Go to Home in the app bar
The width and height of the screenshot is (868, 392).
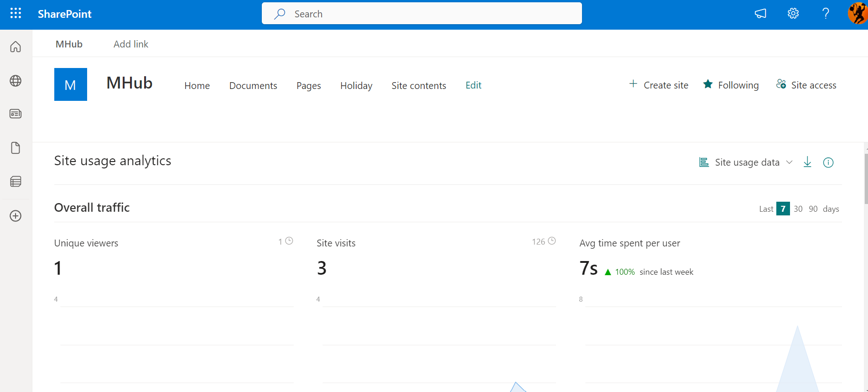point(16,47)
